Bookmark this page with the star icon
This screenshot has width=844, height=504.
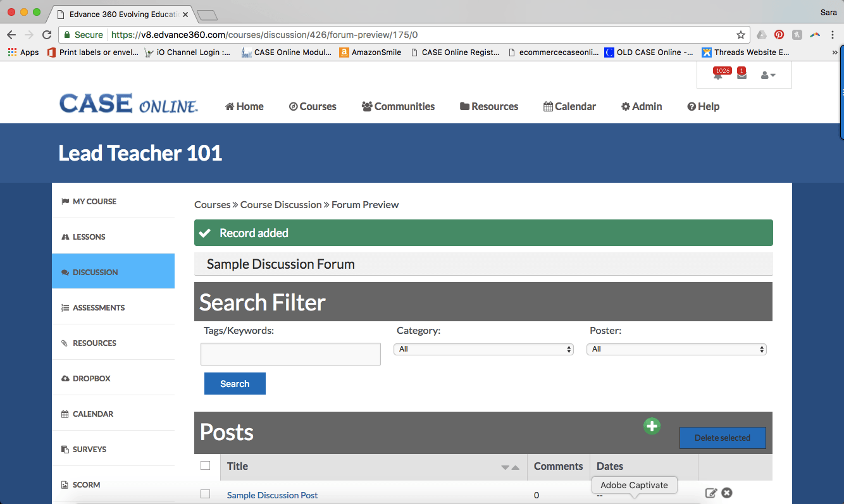(x=740, y=35)
